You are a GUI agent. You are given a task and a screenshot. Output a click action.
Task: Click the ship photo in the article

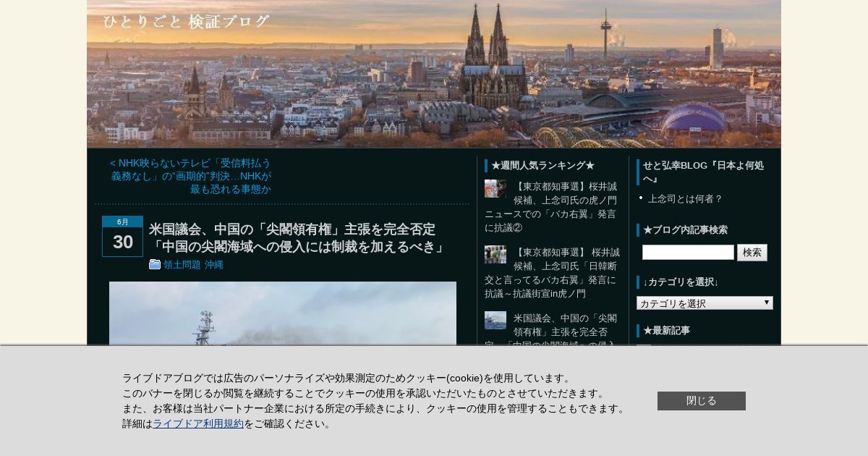coord(283,313)
